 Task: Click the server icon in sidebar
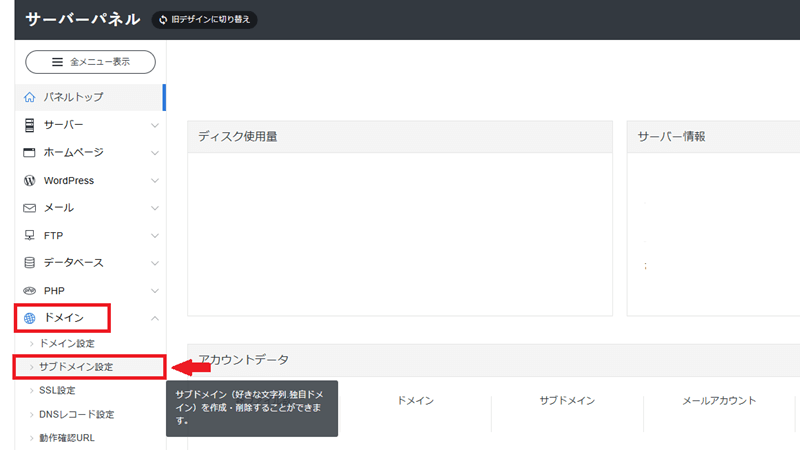click(x=30, y=125)
